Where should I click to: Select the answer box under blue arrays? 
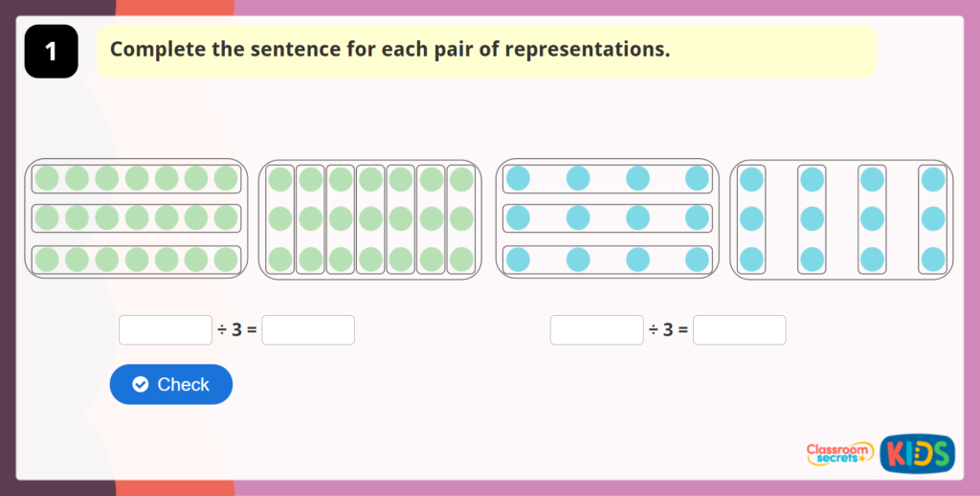[739, 330]
